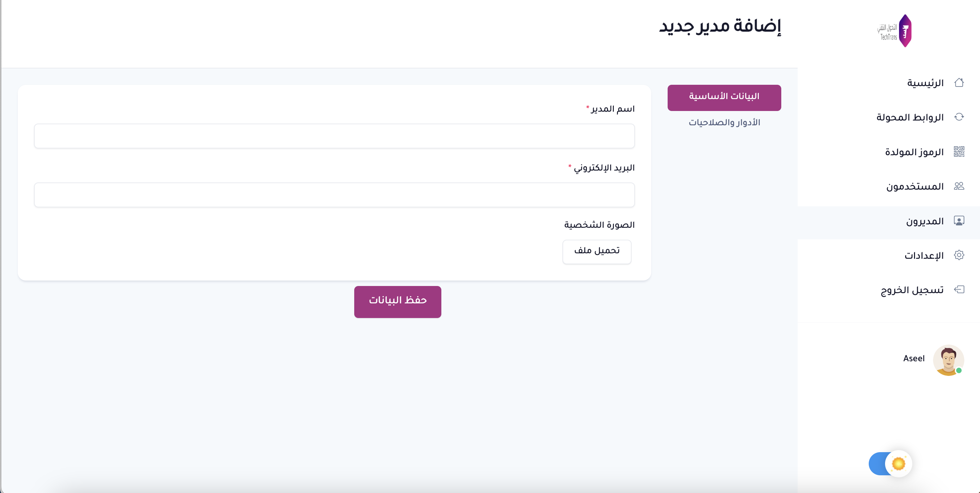980x493 pixels.
Task: Open الأدوار والصلاحيات tab
Action: [724, 123]
